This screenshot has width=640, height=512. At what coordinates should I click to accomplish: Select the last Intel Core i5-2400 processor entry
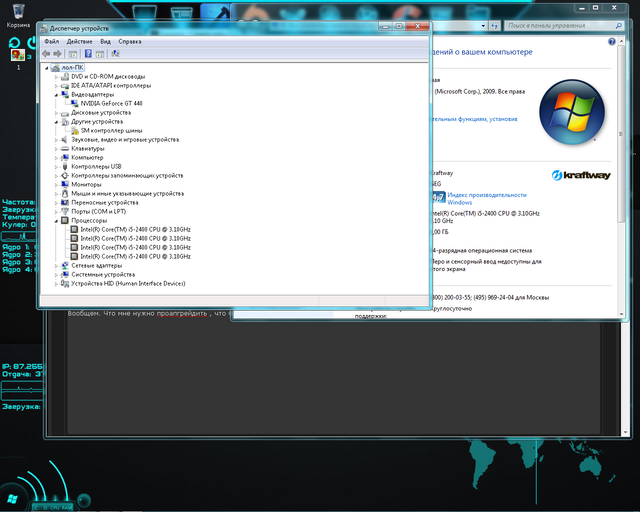(136, 256)
